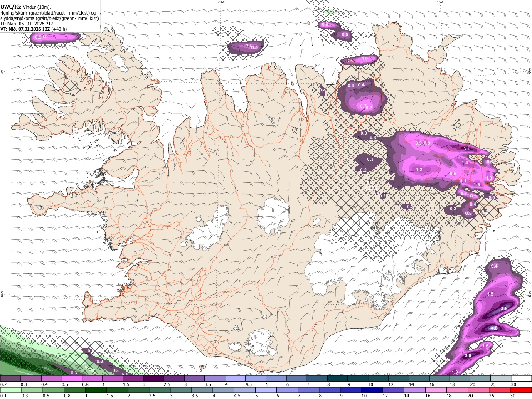Click the 15W longitude label
Viewport: 532px width, 399px height.
click(x=440, y=2)
